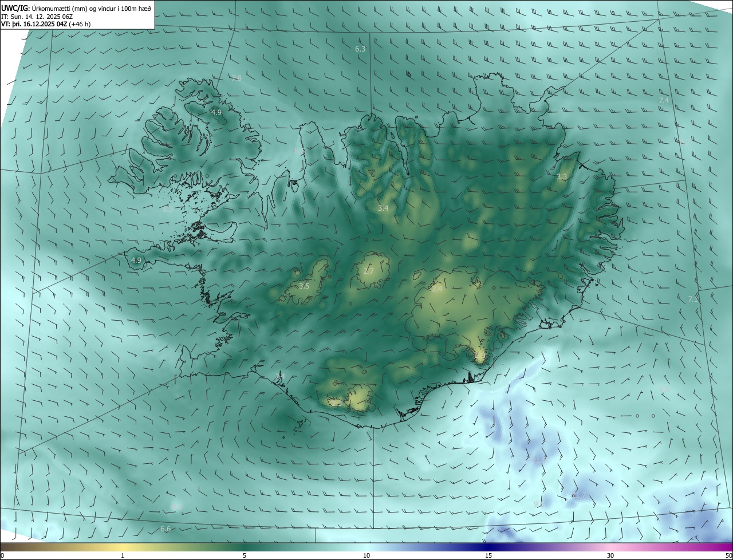Click the "3.4" value label on the map

(x=383, y=208)
